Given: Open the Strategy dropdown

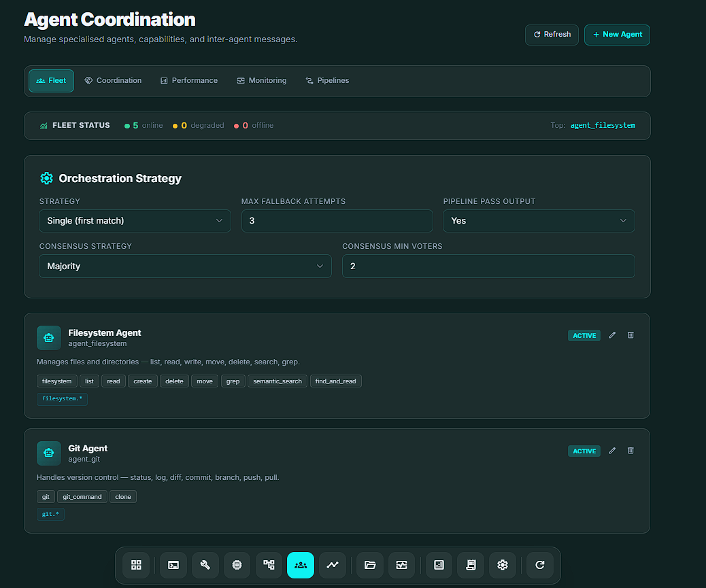Looking at the screenshot, I should pyautogui.click(x=135, y=221).
